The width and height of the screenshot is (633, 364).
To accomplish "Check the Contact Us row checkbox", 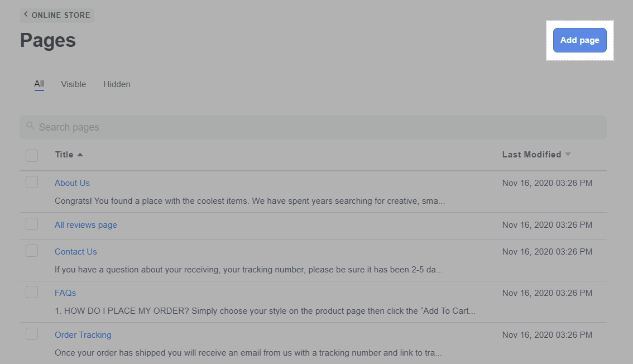I will [32, 251].
